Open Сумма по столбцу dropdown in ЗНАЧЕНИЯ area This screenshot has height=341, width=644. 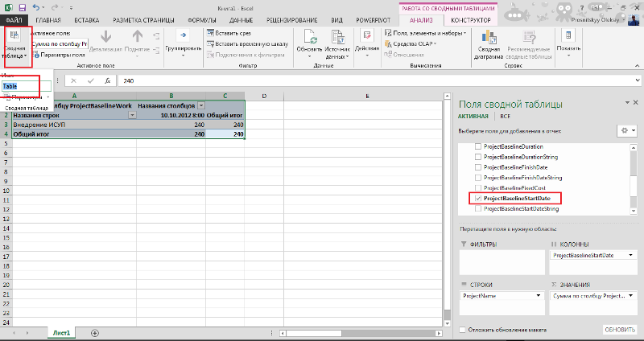(630, 296)
